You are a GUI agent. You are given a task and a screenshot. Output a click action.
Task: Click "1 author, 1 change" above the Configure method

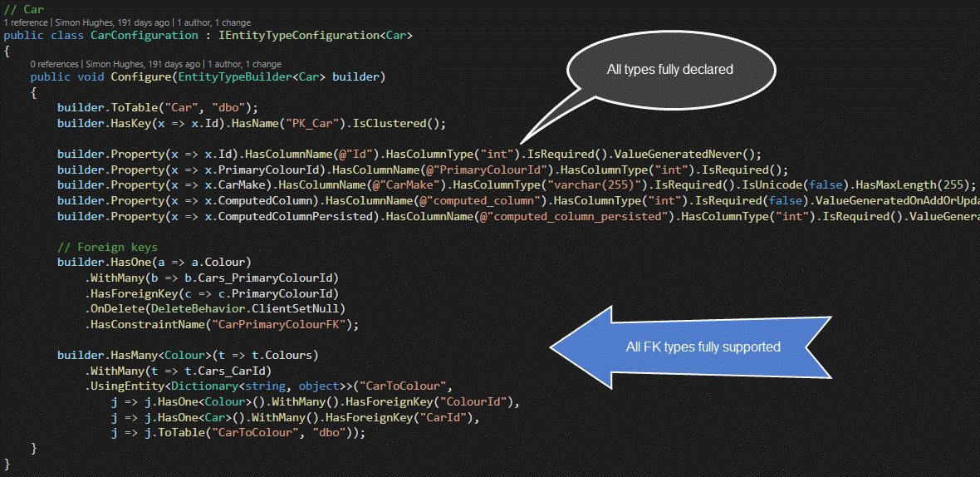point(244,64)
